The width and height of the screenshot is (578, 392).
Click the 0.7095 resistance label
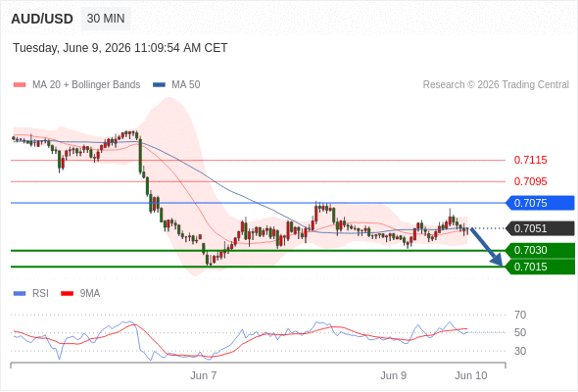coord(530,181)
